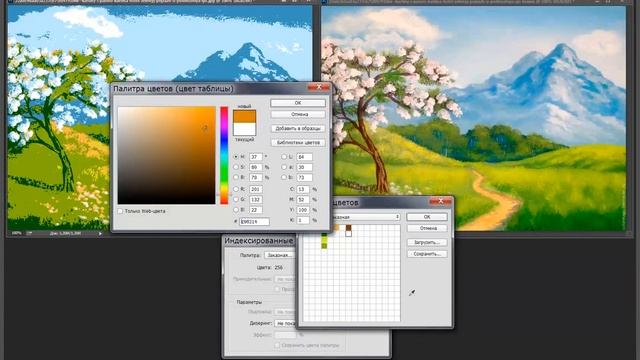This screenshot has height=360, width=640.
Task: Click the current white color preview swatch
Action: [244, 129]
